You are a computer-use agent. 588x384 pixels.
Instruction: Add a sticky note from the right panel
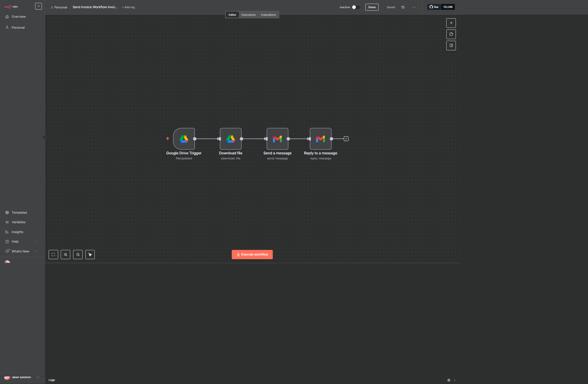tap(451, 34)
